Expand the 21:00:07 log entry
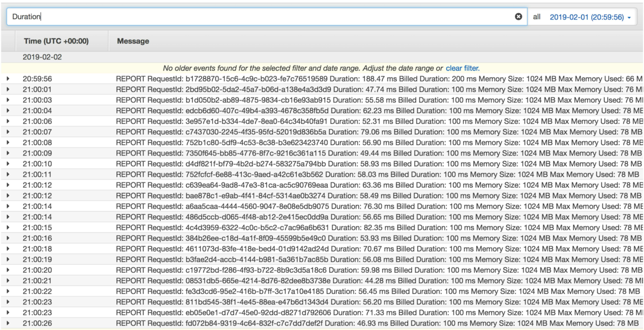Screen dimensions: 644x330 click(8, 132)
